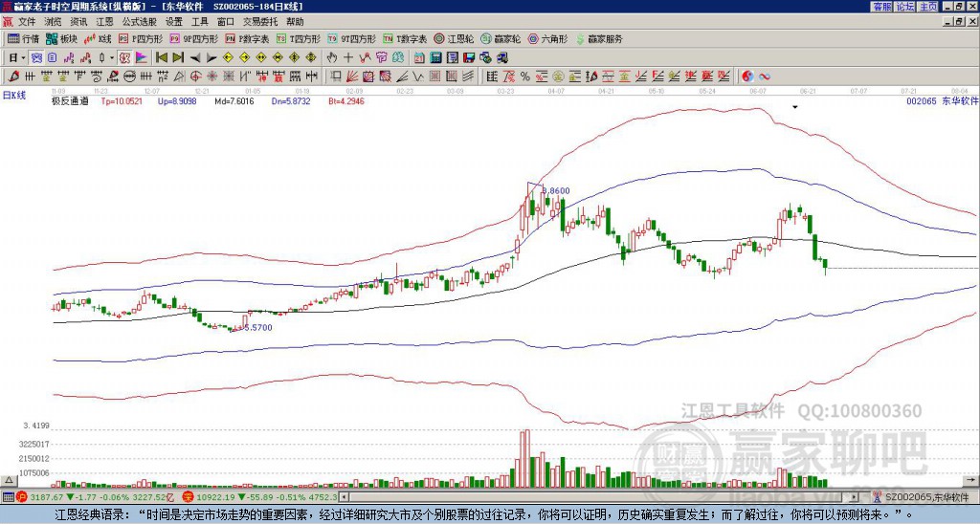Select the red fan lines tool
The width and height of the screenshot is (980, 524).
[x=352, y=76]
